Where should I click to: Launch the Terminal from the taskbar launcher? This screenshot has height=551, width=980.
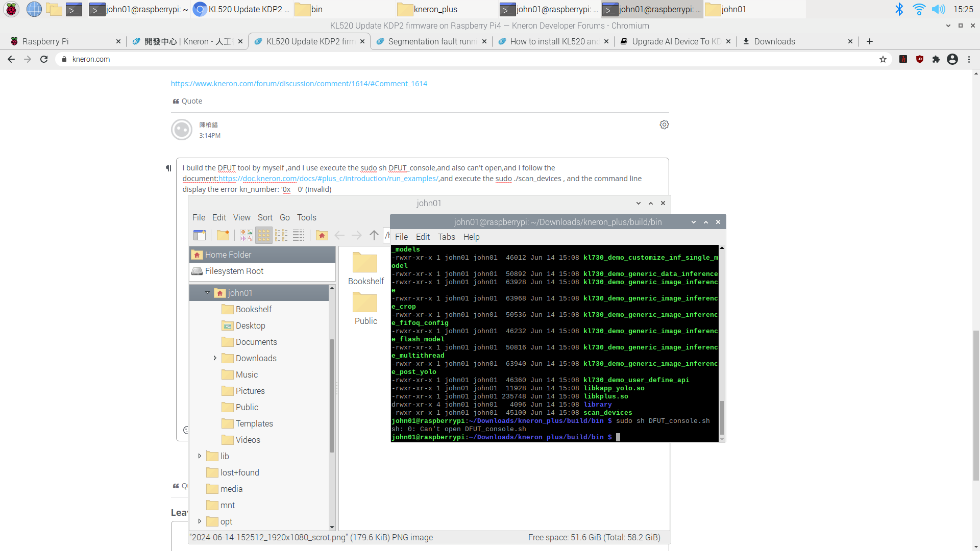[74, 9]
